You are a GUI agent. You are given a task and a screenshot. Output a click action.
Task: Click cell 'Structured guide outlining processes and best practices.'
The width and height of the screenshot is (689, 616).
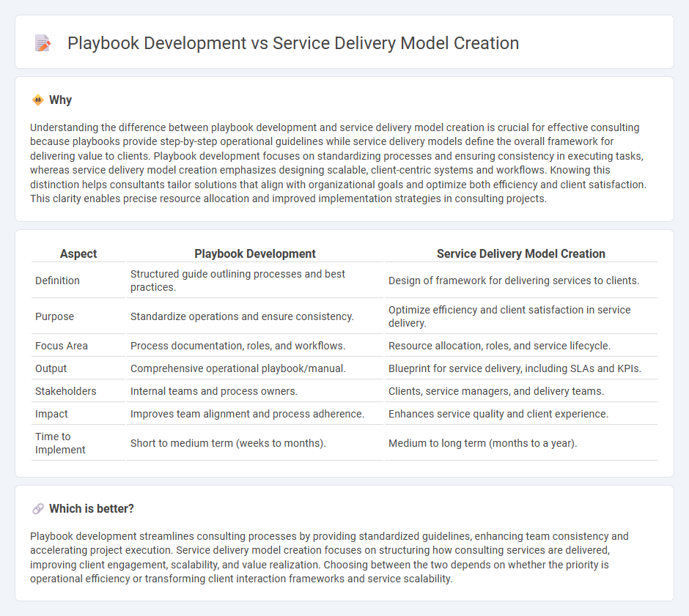pos(255,281)
